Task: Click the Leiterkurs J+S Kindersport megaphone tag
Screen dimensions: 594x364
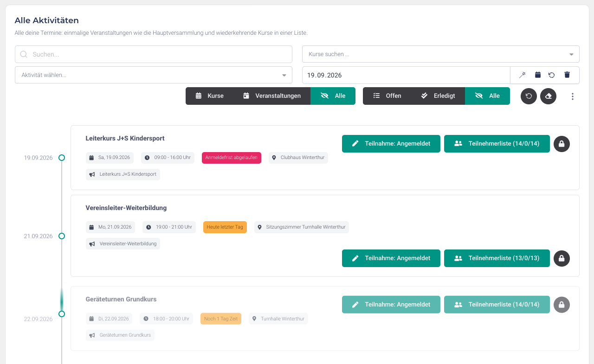Action: click(x=123, y=174)
